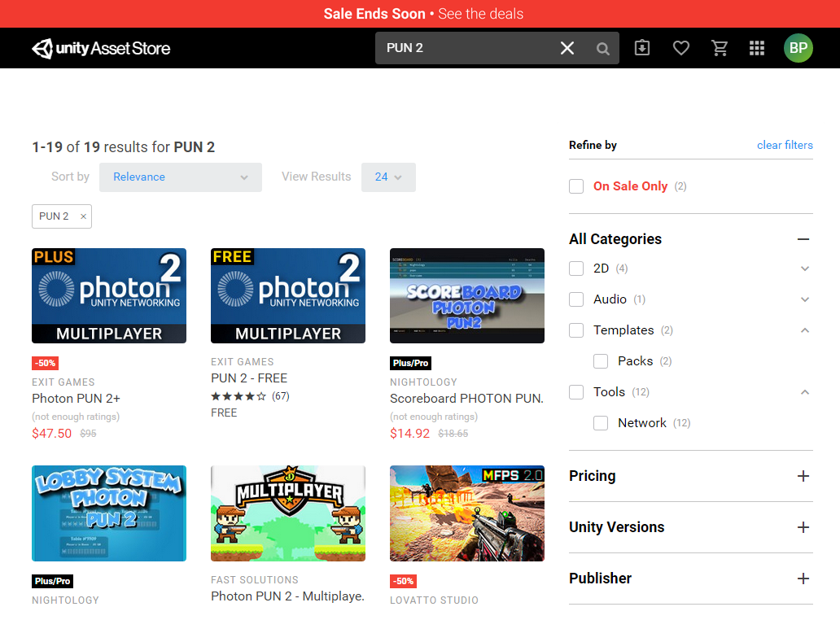This screenshot has width=840, height=620.
Task: Open the PUN 2 - FREE thumbnail
Action: [287, 295]
